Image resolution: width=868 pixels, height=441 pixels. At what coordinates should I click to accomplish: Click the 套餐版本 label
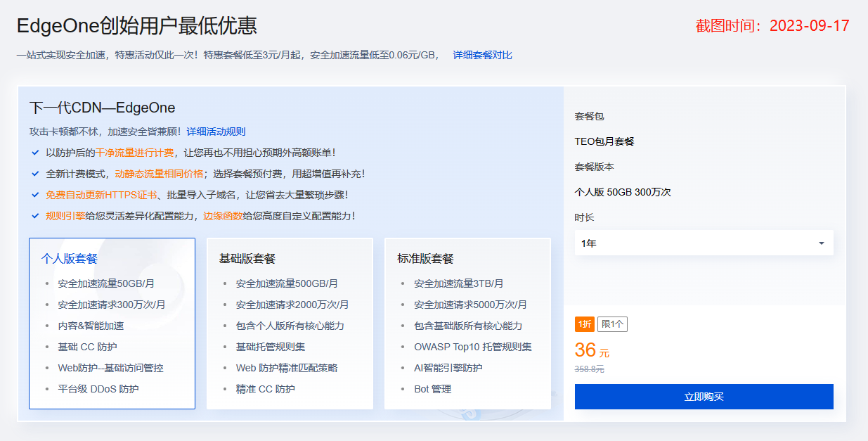594,167
